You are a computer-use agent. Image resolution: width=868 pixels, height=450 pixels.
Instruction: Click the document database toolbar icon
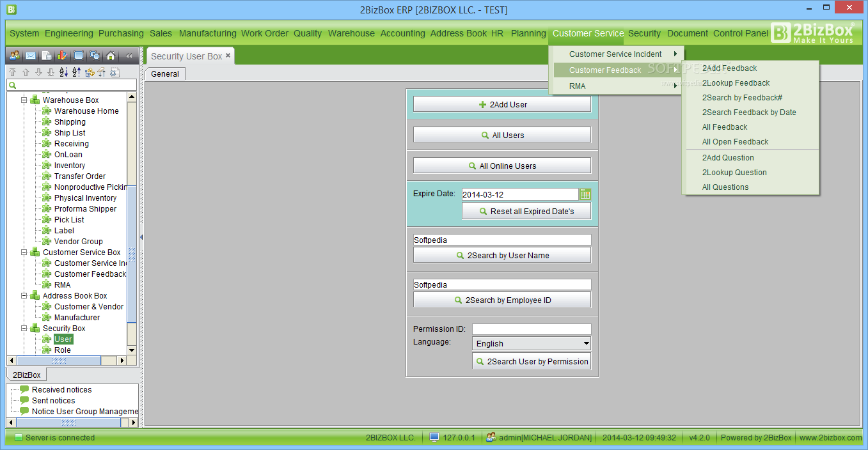pos(47,56)
